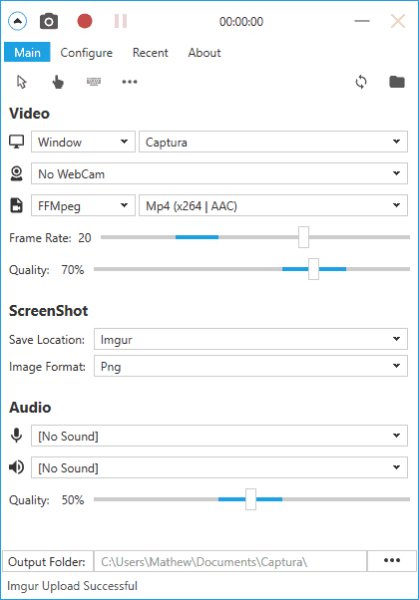Screen dimensions: 419x600
Task: Open the Mp4 (x264 | AAC) codec dropdown
Action: click(x=273, y=205)
